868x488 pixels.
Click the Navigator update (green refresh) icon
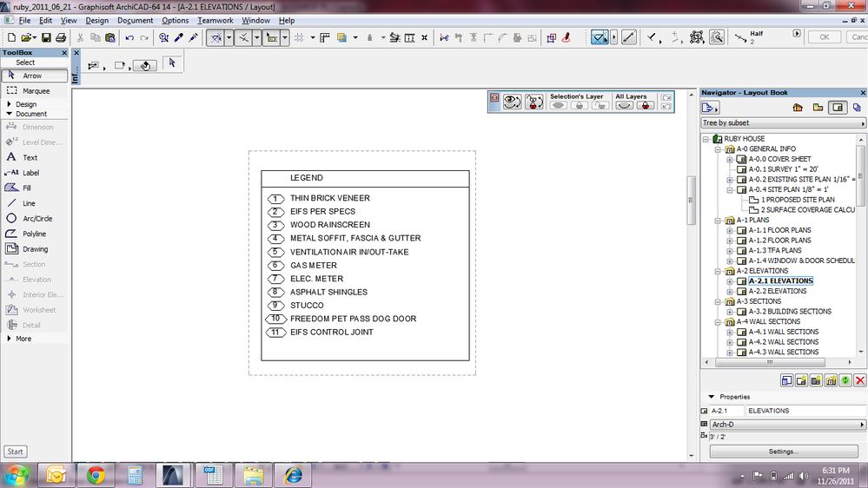[845, 380]
